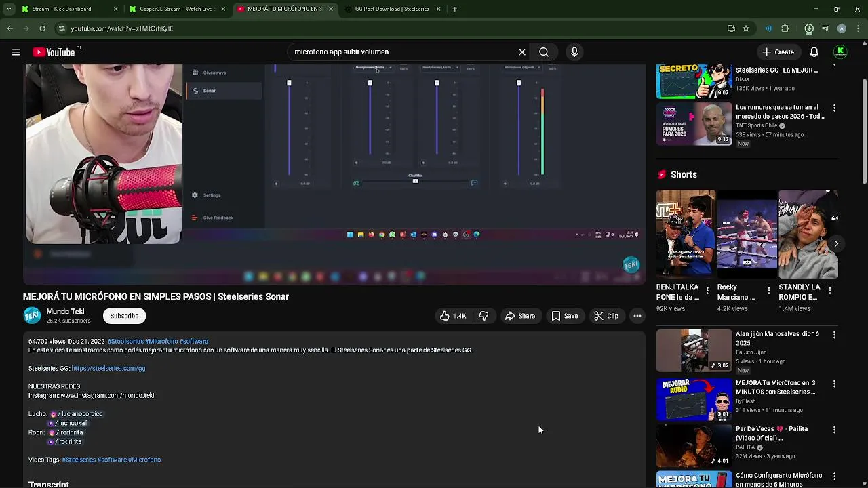
Task: Open Steelseries GG La MEJOR thumbnail
Action: click(694, 81)
